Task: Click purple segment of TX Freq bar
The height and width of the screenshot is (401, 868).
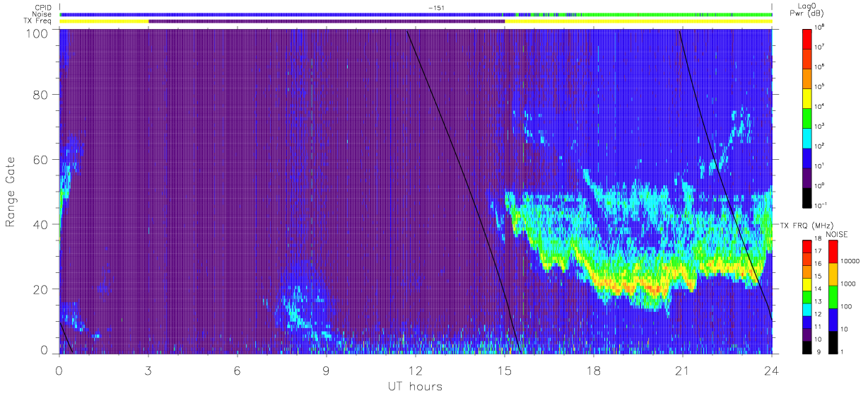Action: click(x=327, y=21)
